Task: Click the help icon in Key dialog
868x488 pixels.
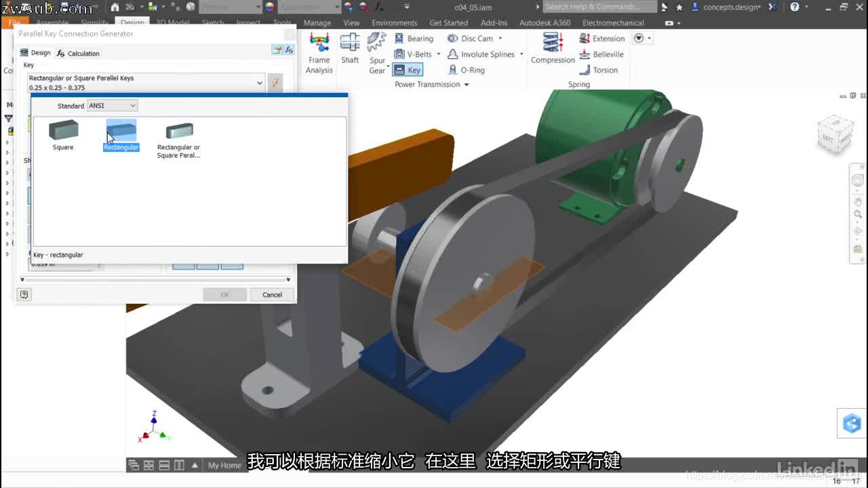Action: (24, 295)
